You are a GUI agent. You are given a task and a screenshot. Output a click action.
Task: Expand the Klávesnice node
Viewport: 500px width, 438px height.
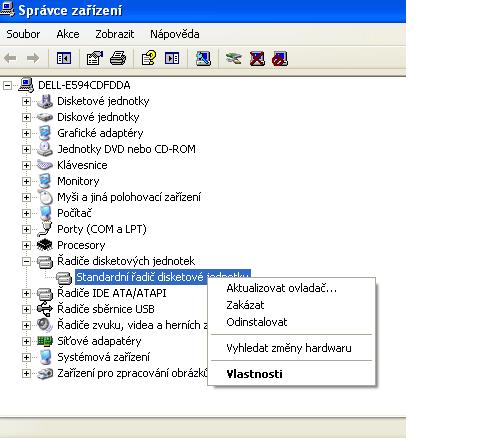click(x=26, y=165)
